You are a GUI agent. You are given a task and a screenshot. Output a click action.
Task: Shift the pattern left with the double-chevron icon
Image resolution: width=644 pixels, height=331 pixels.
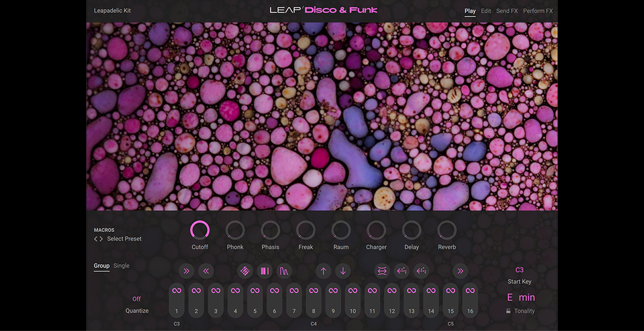(206, 271)
